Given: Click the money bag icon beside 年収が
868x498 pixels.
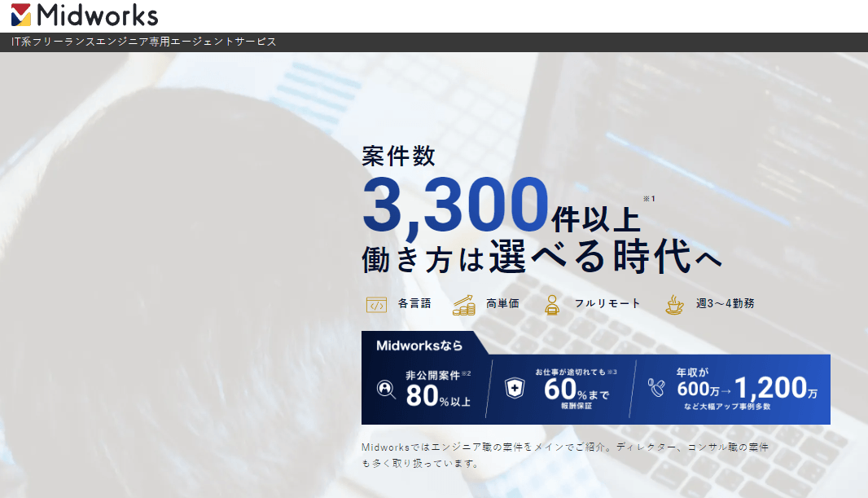Looking at the screenshot, I should click(x=656, y=387).
